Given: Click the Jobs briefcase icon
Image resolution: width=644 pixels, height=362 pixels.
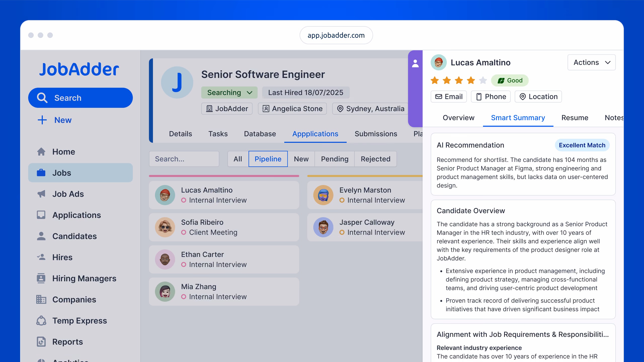Looking at the screenshot, I should [41, 173].
